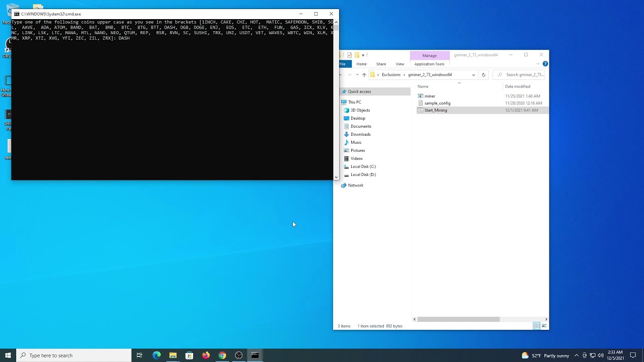
Task: Go forward in Explorer navigation
Action: click(x=349, y=75)
